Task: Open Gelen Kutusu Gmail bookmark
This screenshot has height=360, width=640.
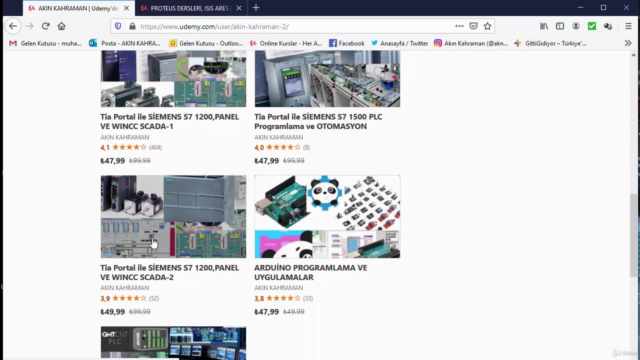Action: coord(45,43)
